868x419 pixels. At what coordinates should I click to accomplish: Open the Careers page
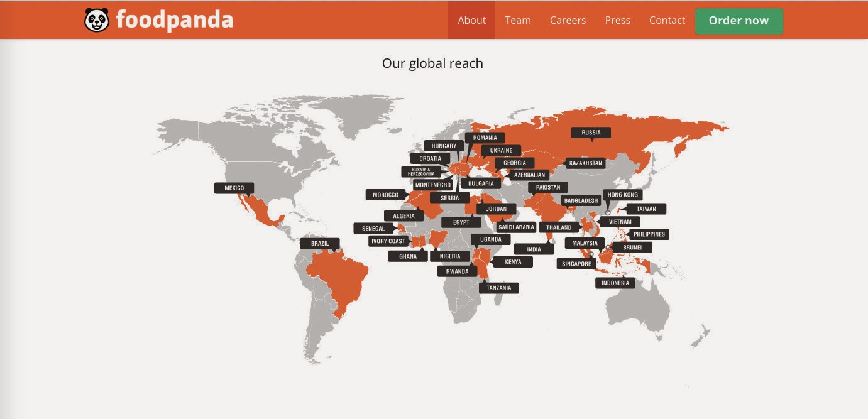(567, 20)
